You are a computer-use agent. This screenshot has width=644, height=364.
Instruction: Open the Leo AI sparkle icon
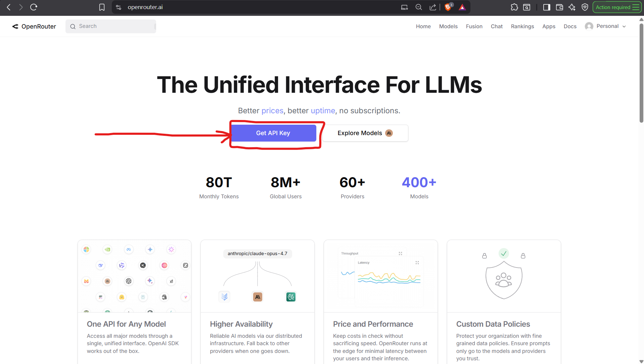coord(572,7)
